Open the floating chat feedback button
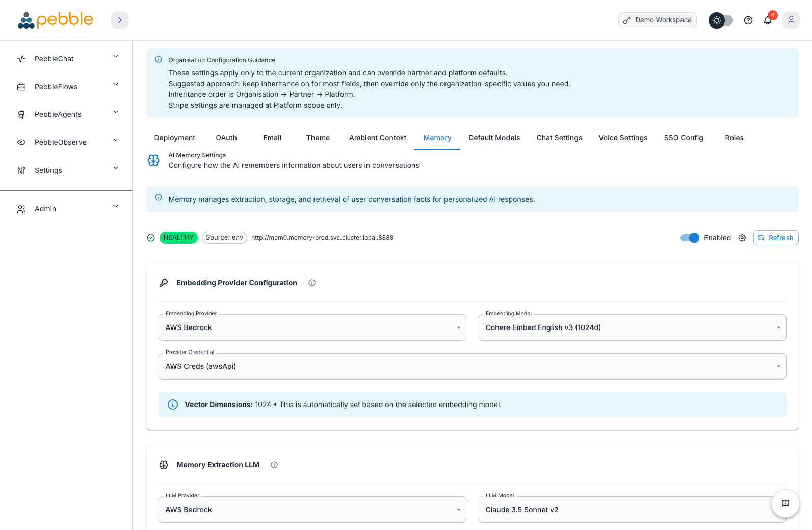 (x=785, y=503)
